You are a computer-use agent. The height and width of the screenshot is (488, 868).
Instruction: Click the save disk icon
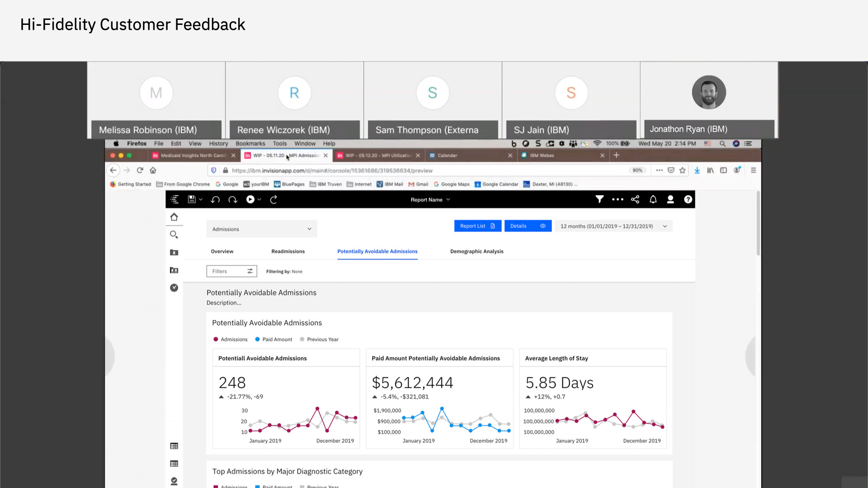(192, 199)
